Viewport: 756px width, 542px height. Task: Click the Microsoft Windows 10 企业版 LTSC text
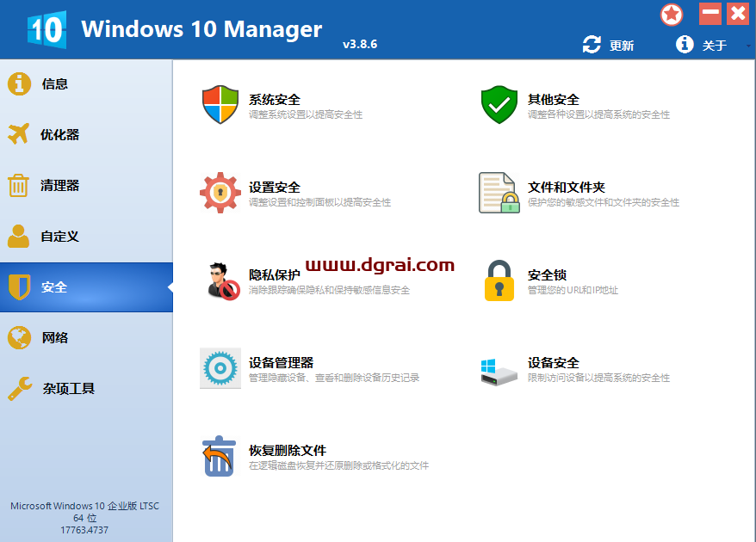pos(85,506)
